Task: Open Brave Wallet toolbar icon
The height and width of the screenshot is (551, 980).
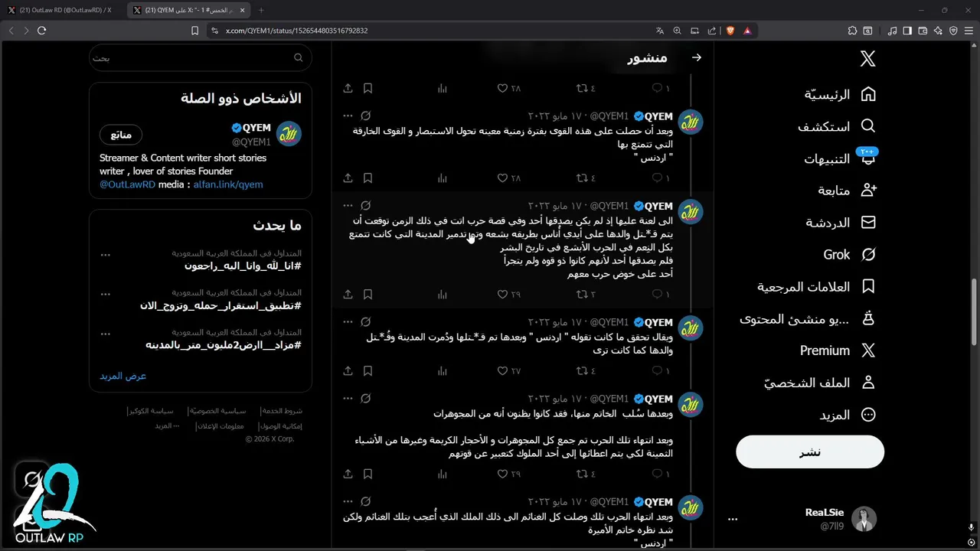Action: pos(923,31)
